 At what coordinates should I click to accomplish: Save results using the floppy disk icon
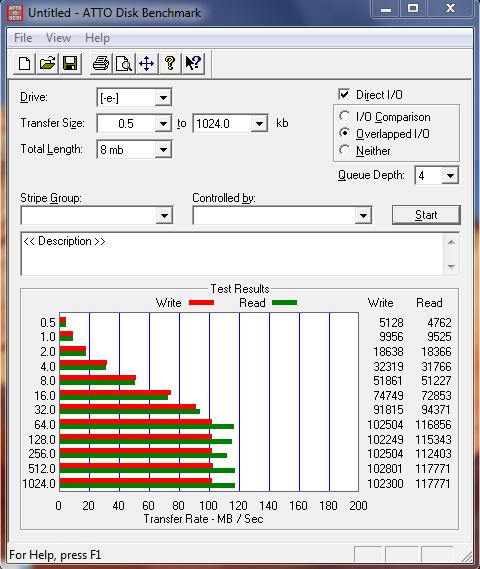(x=70, y=64)
